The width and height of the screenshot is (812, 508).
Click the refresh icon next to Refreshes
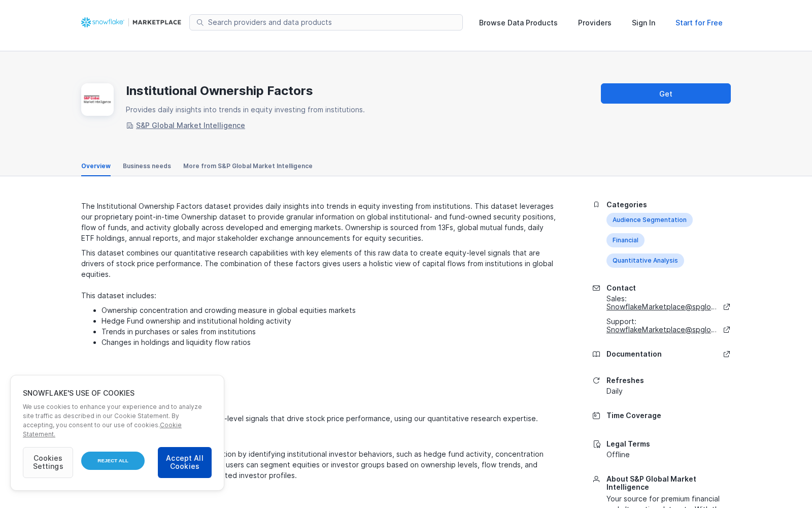coord(596,380)
